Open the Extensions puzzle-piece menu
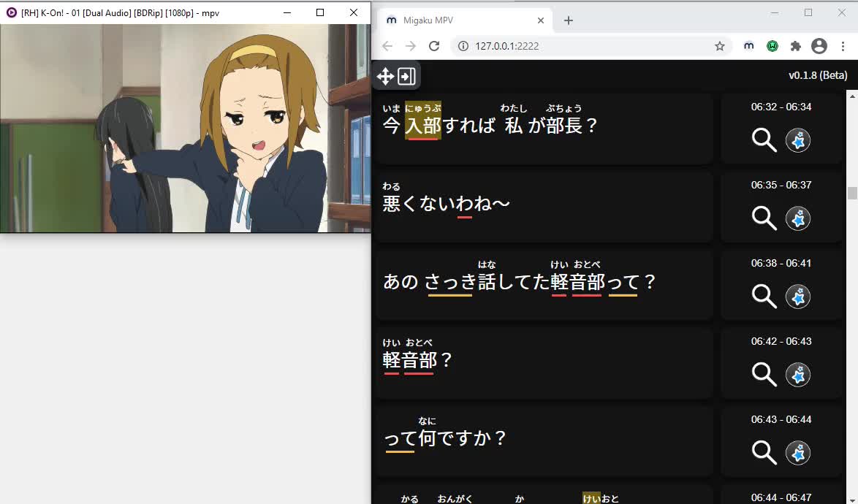858x504 pixels. point(796,46)
